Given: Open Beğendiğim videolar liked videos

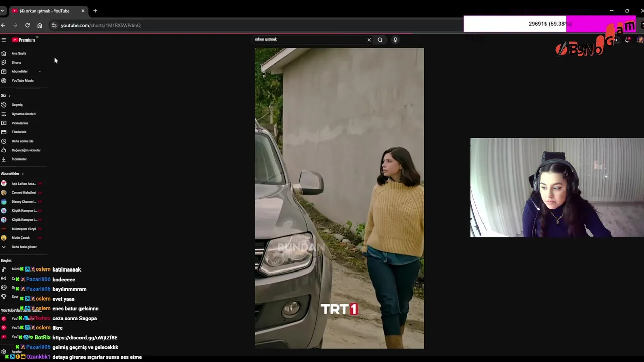Looking at the screenshot, I should coord(26,150).
